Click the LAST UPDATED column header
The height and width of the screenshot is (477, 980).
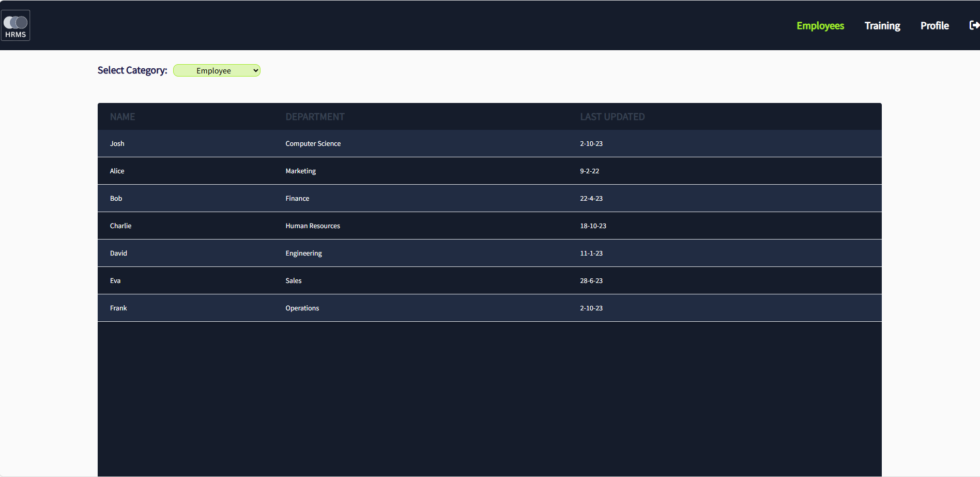pos(612,117)
